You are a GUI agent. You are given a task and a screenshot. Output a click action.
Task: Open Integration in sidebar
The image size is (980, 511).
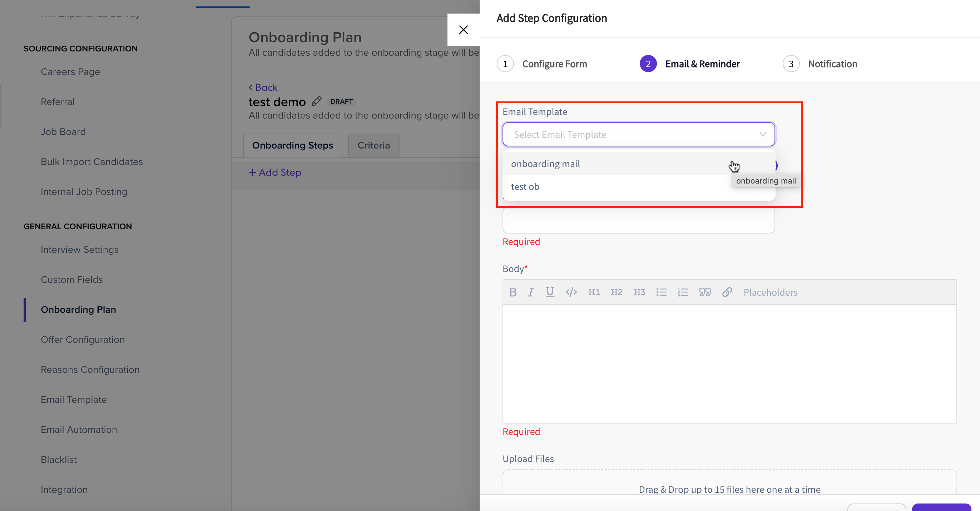click(x=64, y=490)
